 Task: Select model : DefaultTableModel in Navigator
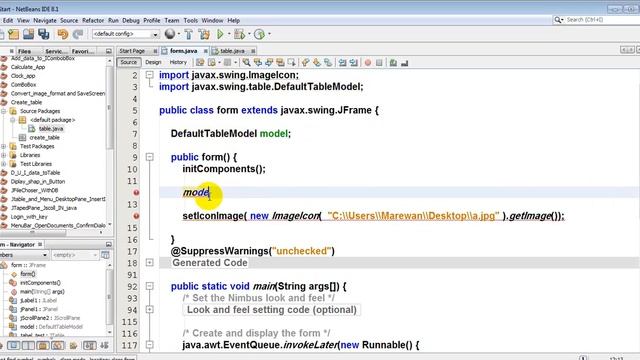(x=51, y=327)
